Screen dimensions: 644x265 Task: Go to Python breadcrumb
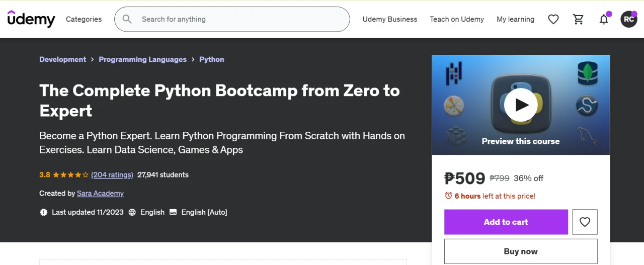212,59
